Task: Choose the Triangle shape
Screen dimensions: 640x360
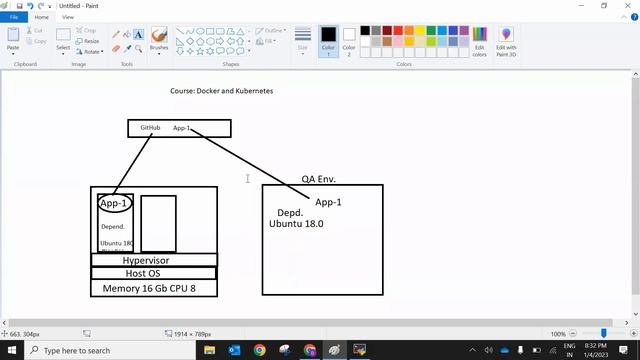Action: click(240, 31)
